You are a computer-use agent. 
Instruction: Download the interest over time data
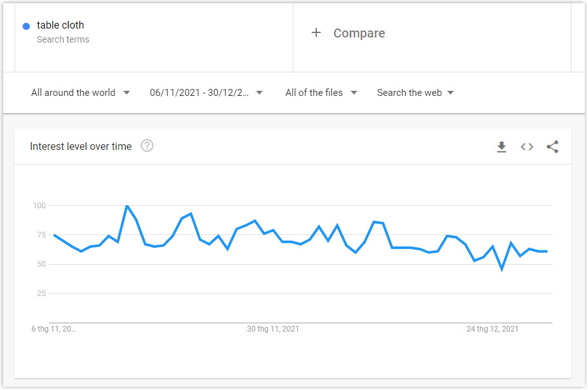click(x=502, y=147)
